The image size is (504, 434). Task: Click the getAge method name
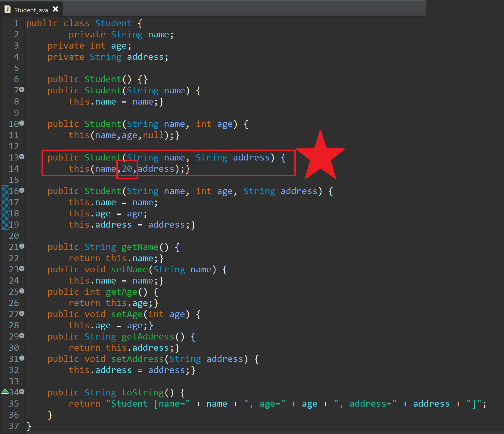point(122,292)
